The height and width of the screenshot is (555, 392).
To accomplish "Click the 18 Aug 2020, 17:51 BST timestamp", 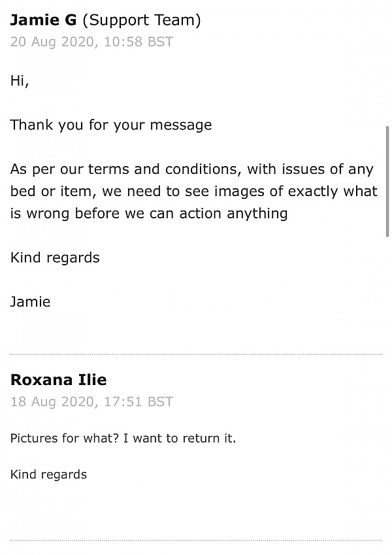I will [x=91, y=401].
